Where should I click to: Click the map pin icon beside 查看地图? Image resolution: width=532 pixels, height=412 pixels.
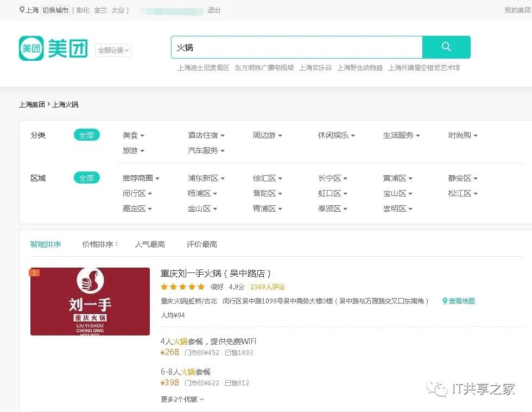point(444,301)
